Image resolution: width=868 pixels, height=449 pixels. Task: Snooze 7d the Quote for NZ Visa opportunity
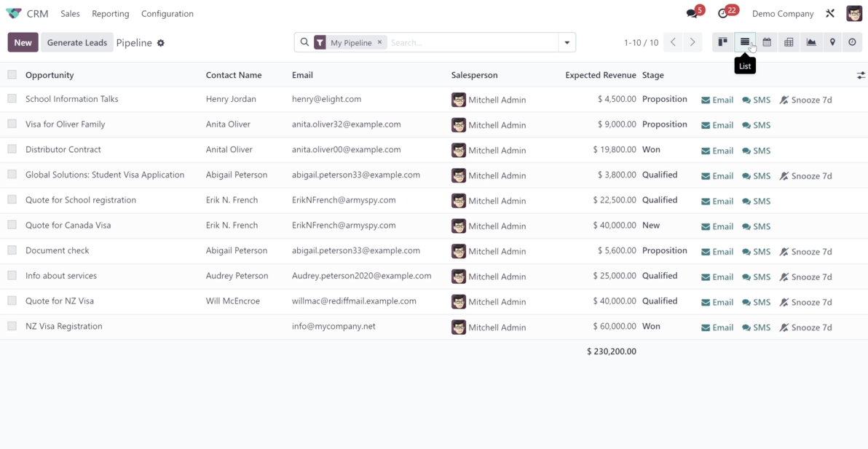tap(805, 303)
